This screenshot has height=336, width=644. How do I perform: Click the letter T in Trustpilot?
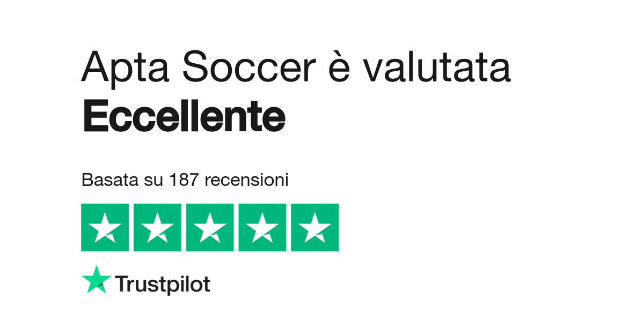(x=121, y=284)
